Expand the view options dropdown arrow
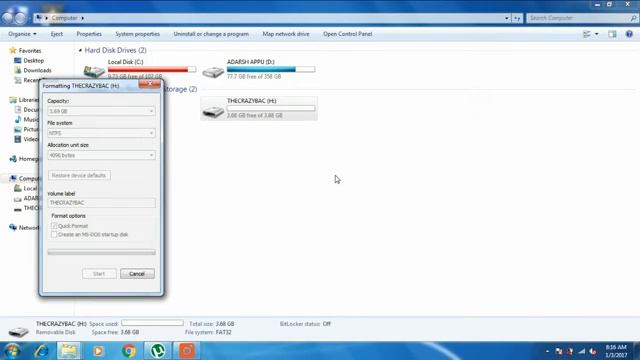 [597, 34]
